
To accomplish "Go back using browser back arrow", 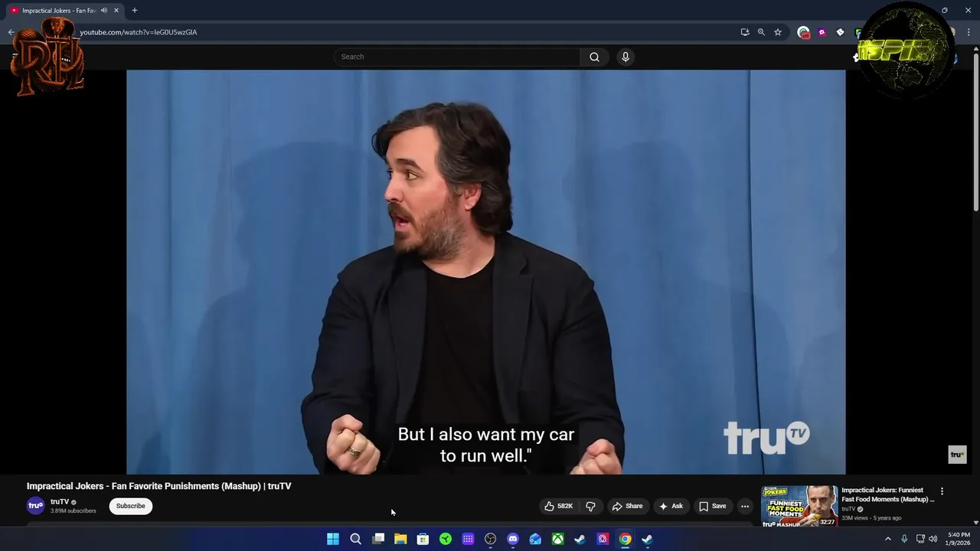I will pos(11,32).
